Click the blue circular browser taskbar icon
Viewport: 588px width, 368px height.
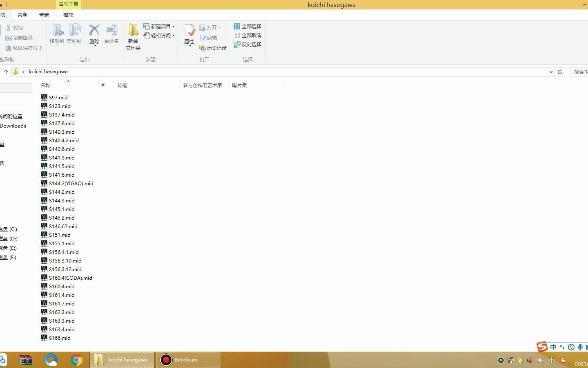pyautogui.click(x=51, y=360)
